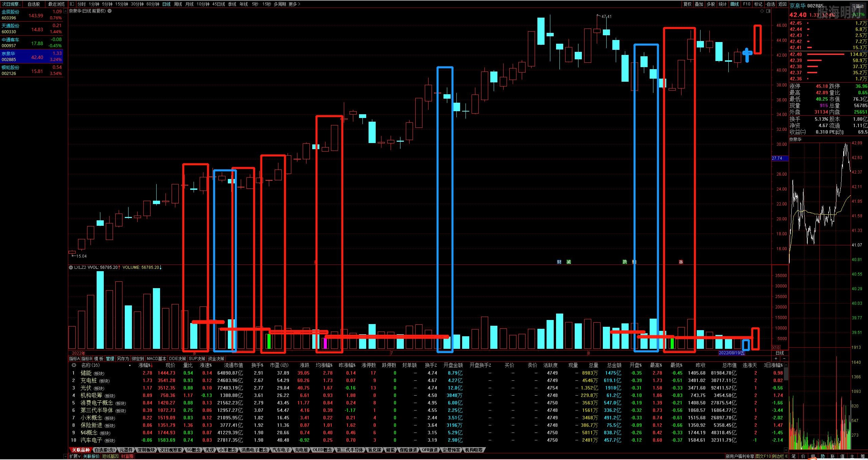Switch to 分时 intraday view
Viewport: 868px width, 460px height.
click(x=81, y=4)
